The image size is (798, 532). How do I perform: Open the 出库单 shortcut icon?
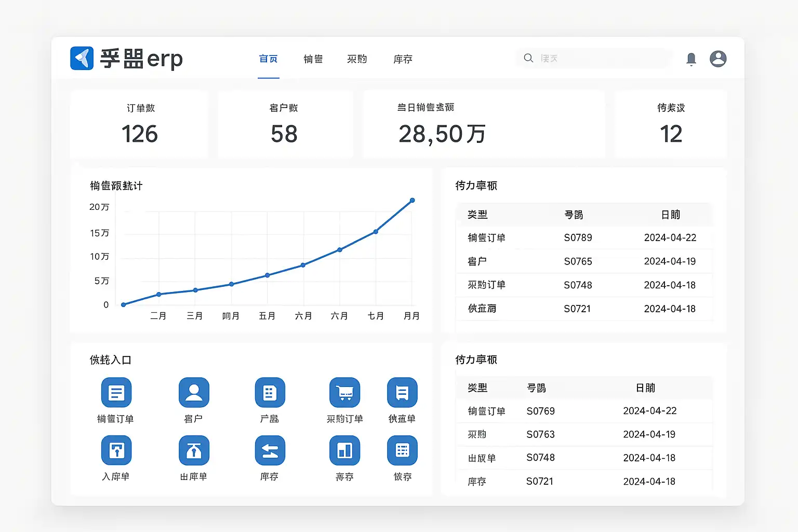click(x=194, y=450)
